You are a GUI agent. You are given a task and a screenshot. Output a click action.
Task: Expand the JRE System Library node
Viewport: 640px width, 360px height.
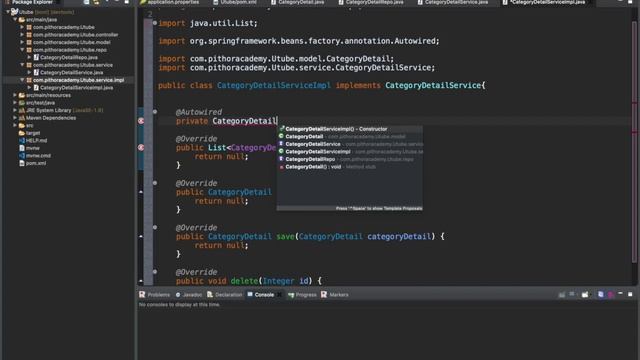pos(15,110)
